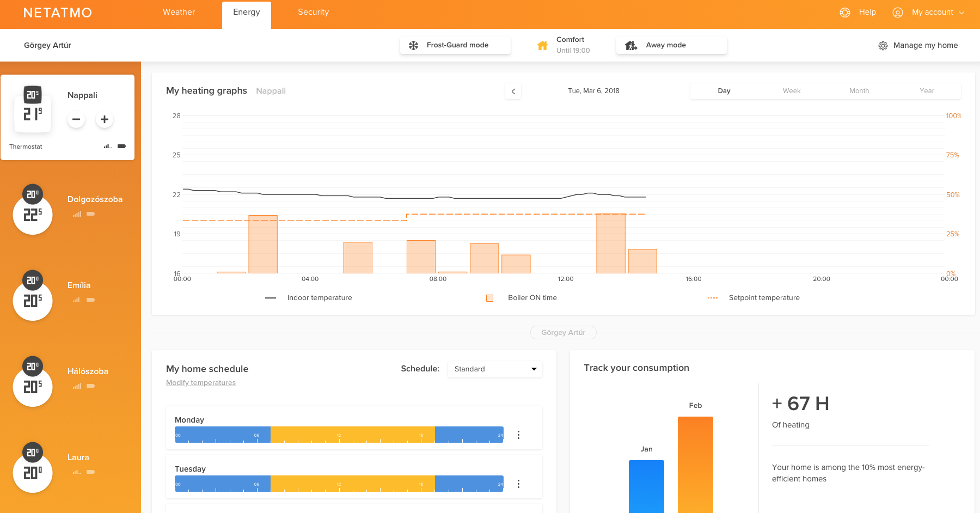The width and height of the screenshot is (980, 513).
Task: Click the Nappali thermostat display
Action: point(33,109)
